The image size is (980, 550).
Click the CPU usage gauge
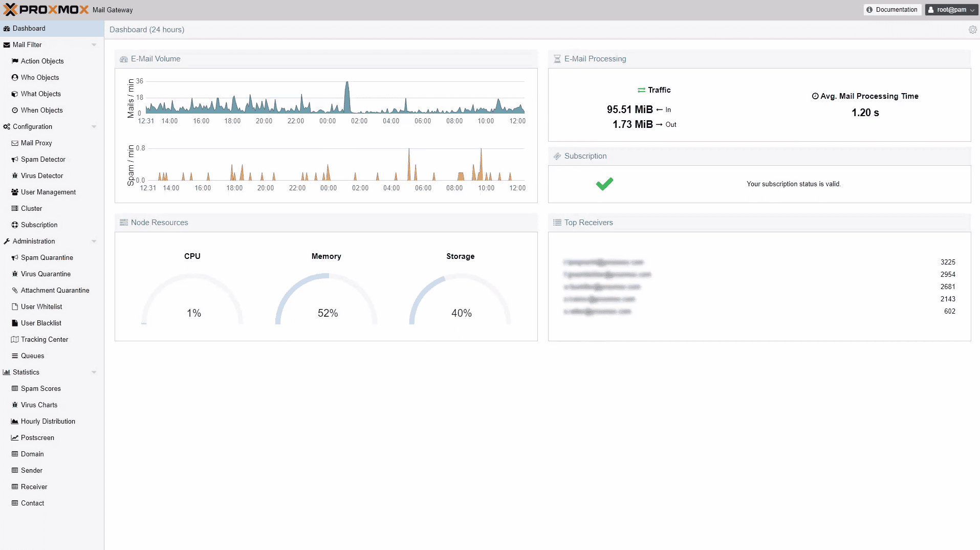[192, 299]
